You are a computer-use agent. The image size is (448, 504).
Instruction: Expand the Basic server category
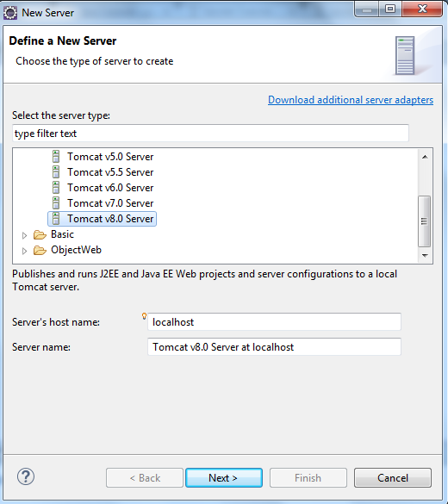click(x=24, y=235)
